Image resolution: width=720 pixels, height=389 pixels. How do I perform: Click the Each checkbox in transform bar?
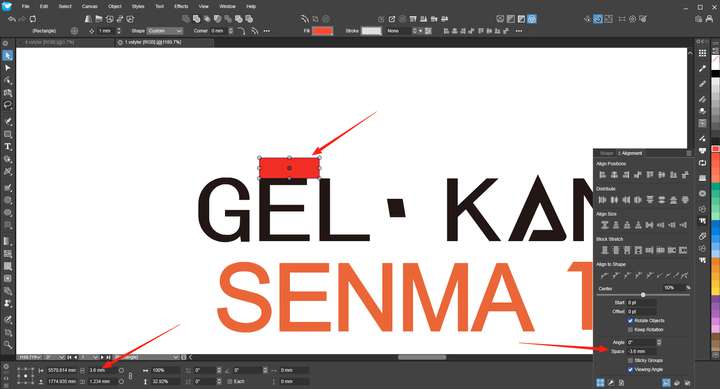[230, 382]
